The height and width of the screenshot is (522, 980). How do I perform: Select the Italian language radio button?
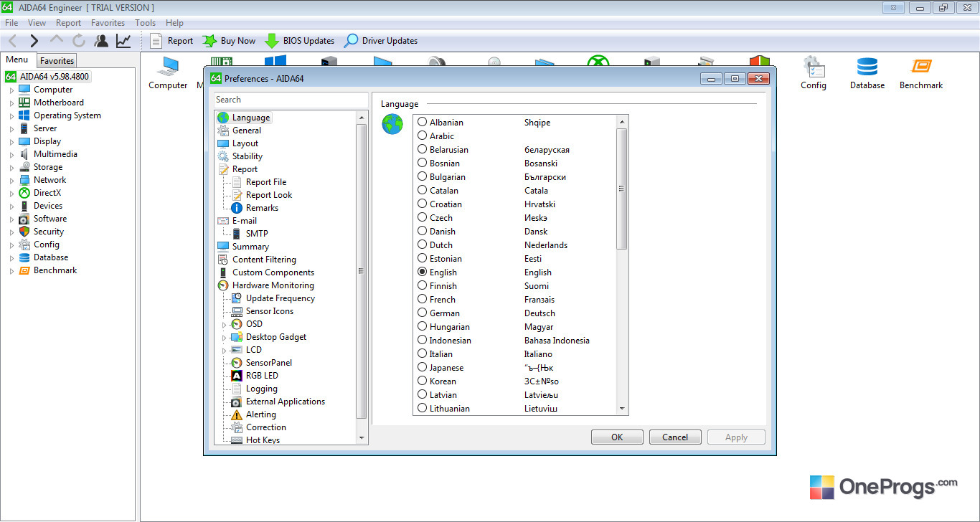pyautogui.click(x=423, y=354)
